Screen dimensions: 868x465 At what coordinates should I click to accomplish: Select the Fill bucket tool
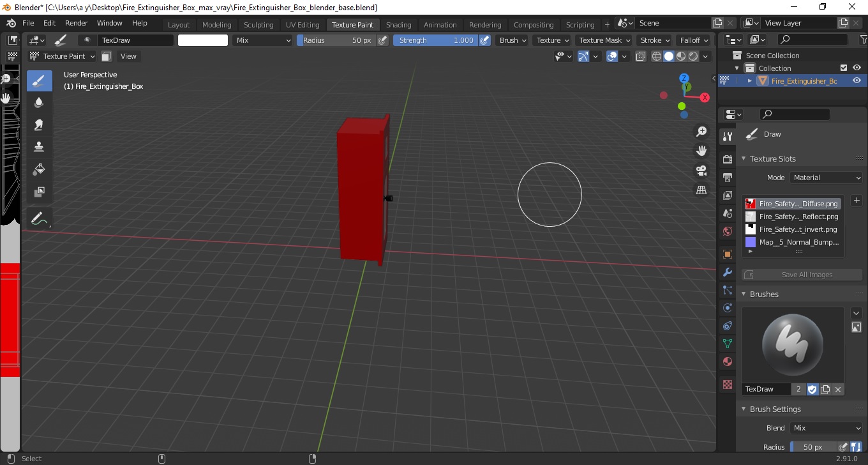[39, 169]
